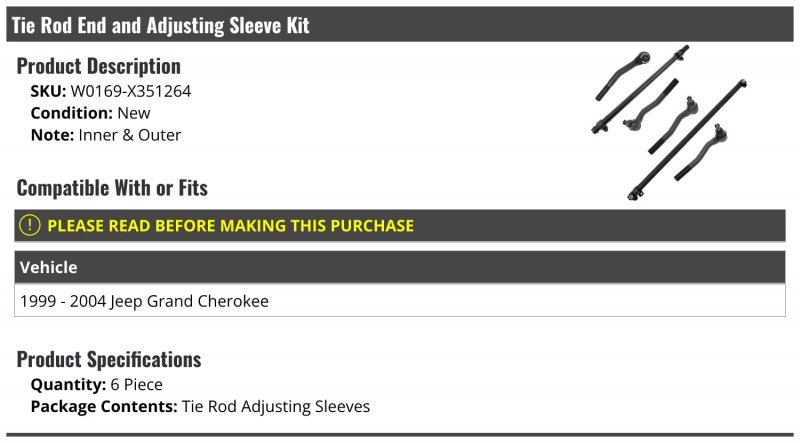Click the Note: Inner & Outer text

pos(106,135)
